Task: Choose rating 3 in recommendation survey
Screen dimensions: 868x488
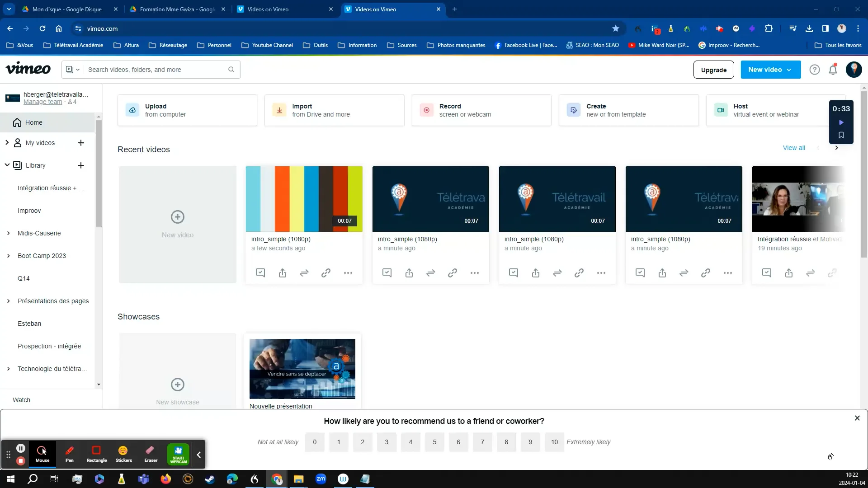Action: point(387,442)
